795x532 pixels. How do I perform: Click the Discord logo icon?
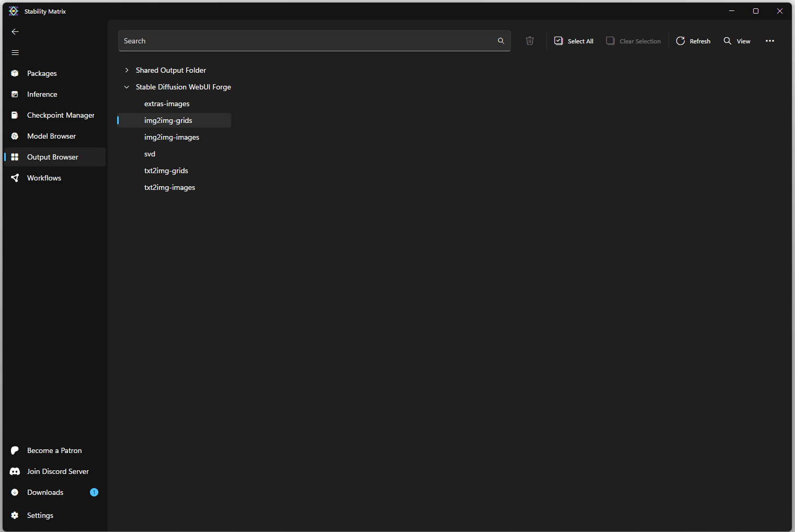coord(15,471)
